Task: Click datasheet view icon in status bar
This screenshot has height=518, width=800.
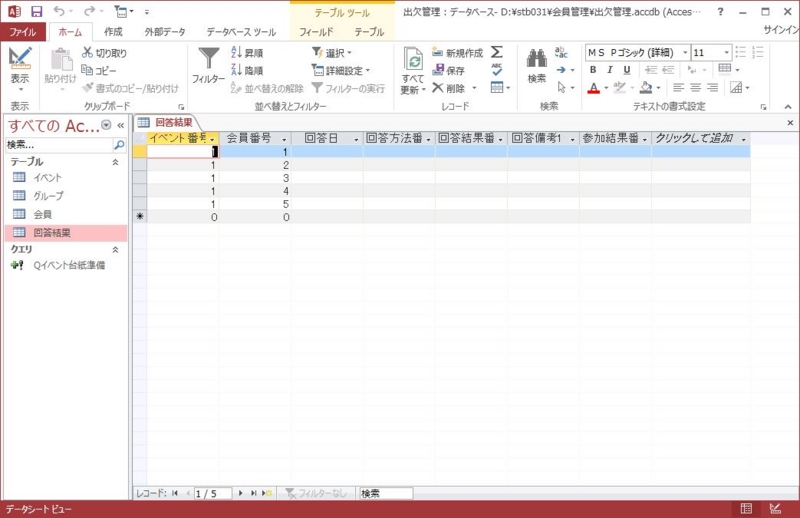Action: (x=746, y=508)
